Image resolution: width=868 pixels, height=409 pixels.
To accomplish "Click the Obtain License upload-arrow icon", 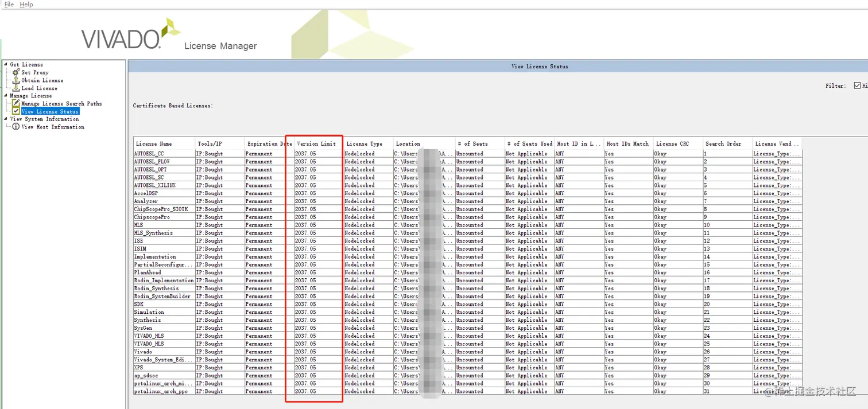I will [x=16, y=80].
